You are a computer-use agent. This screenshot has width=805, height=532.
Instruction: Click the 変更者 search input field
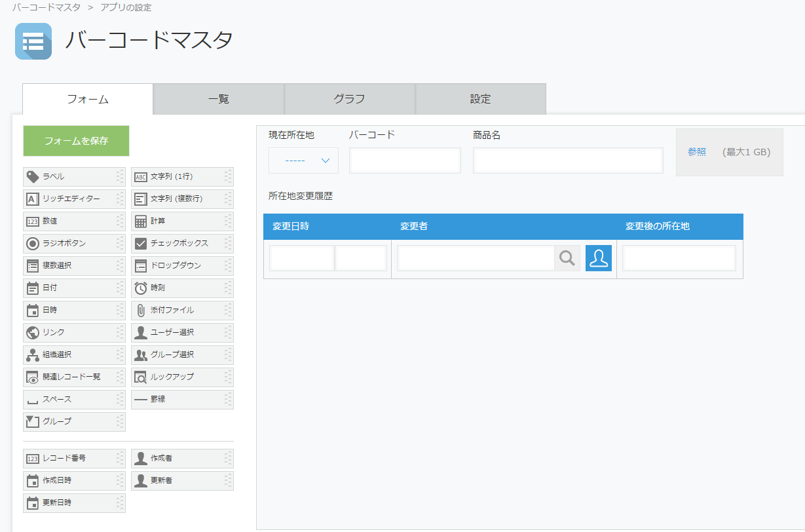[476, 258]
